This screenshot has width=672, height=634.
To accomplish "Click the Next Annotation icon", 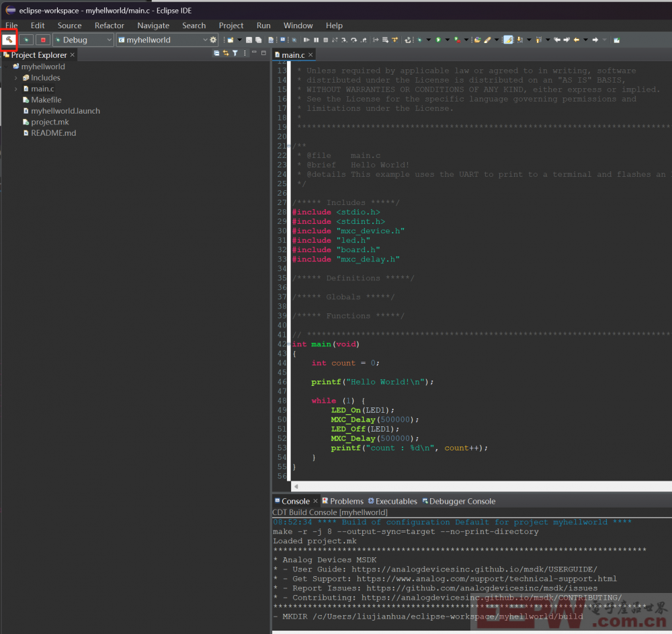I will click(x=519, y=40).
